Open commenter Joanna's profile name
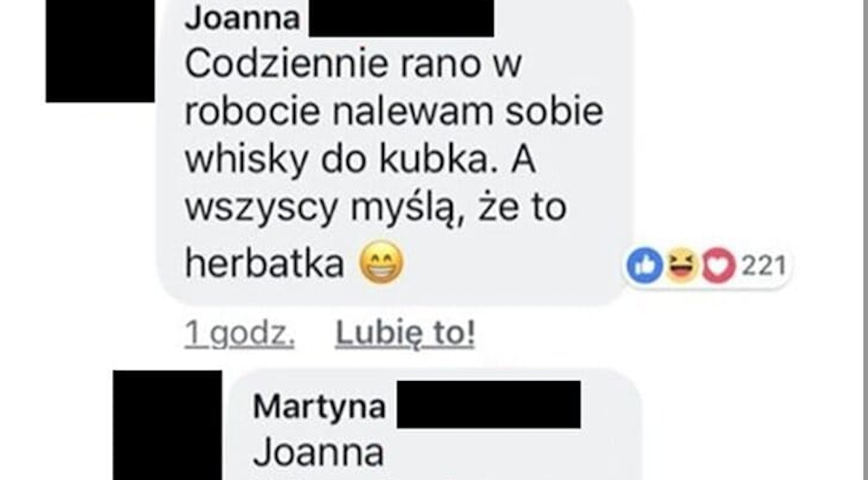 pos(243,18)
